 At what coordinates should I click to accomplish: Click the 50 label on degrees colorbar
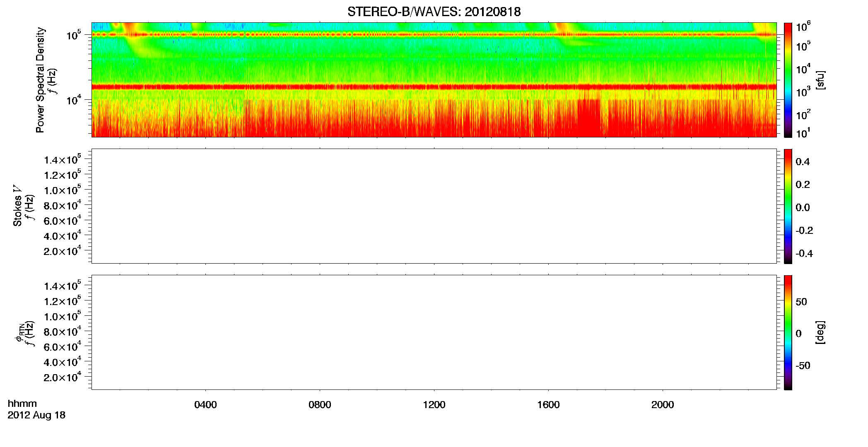[801, 302]
